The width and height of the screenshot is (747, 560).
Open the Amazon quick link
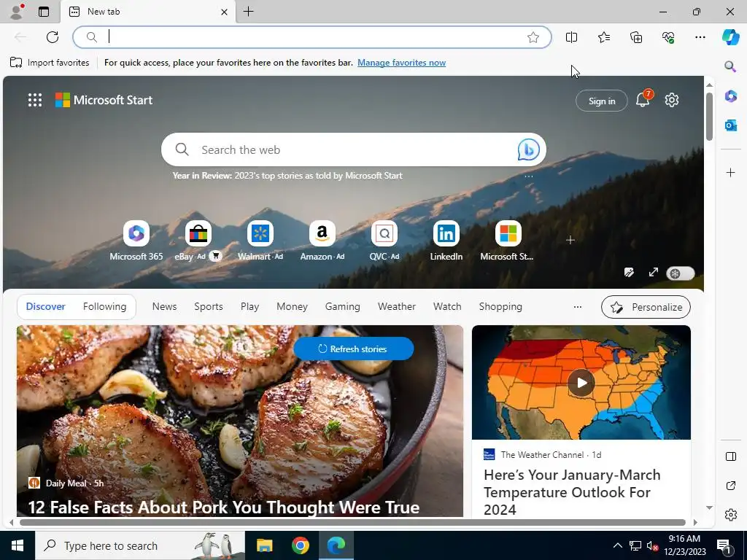pyautogui.click(x=322, y=241)
